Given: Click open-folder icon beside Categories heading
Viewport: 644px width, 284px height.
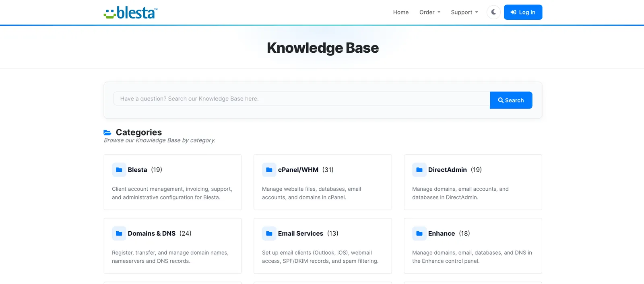Looking at the screenshot, I should point(107,132).
